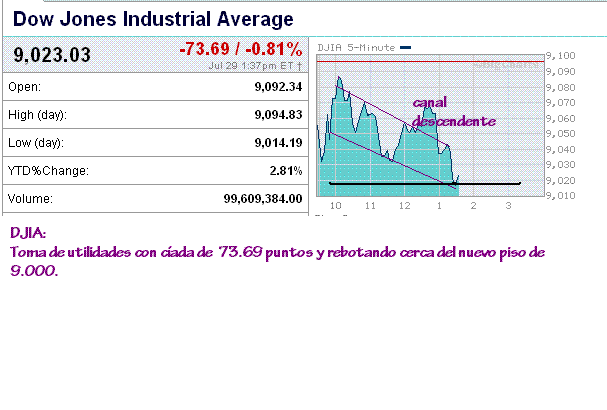Click the 10 hour label on x-axis
The height and width of the screenshot is (410, 607).
336,206
